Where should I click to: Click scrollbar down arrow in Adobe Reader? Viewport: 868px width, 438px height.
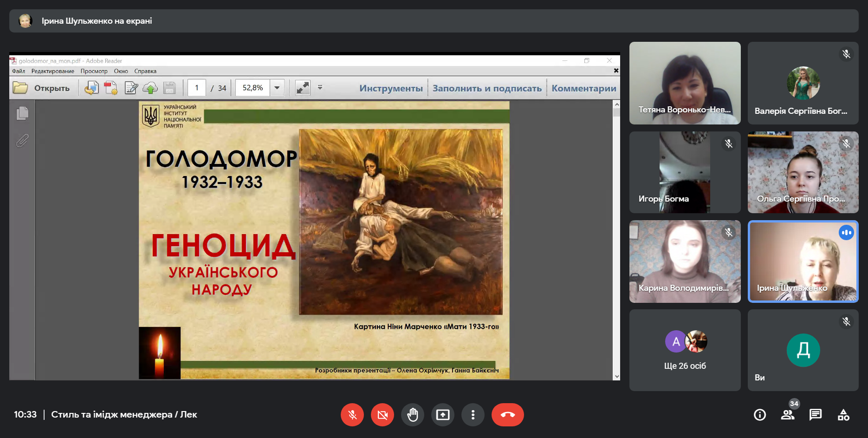[x=616, y=376]
